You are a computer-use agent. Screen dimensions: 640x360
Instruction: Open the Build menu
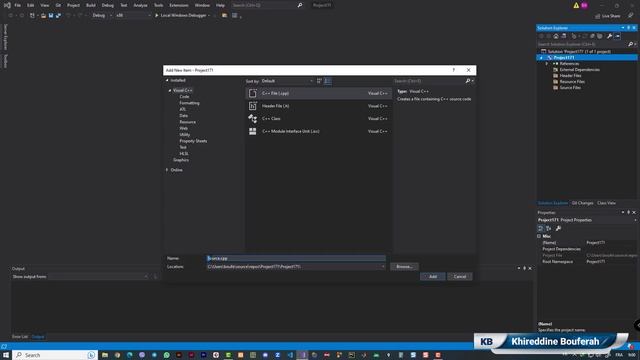pos(91,5)
